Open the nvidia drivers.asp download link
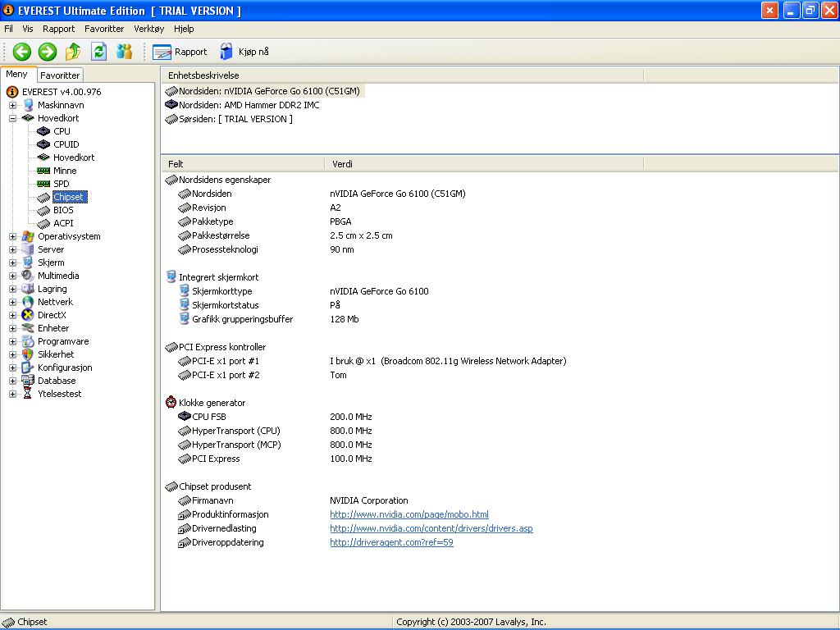 pyautogui.click(x=431, y=528)
